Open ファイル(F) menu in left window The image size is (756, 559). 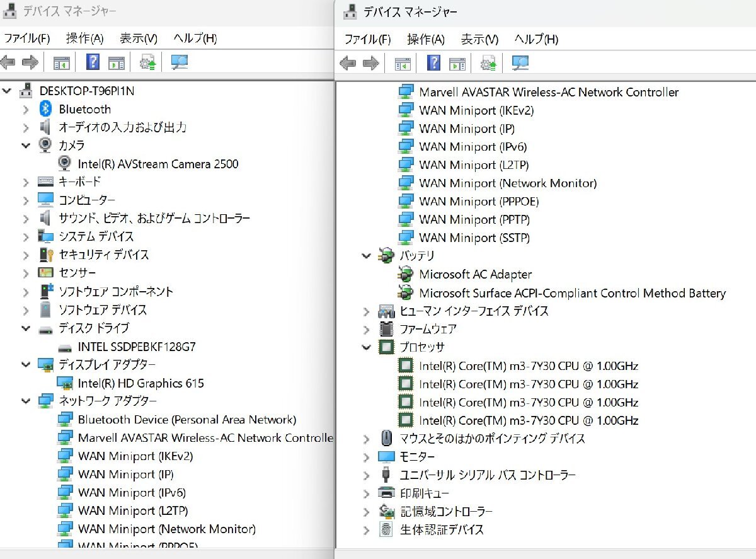[x=27, y=38]
